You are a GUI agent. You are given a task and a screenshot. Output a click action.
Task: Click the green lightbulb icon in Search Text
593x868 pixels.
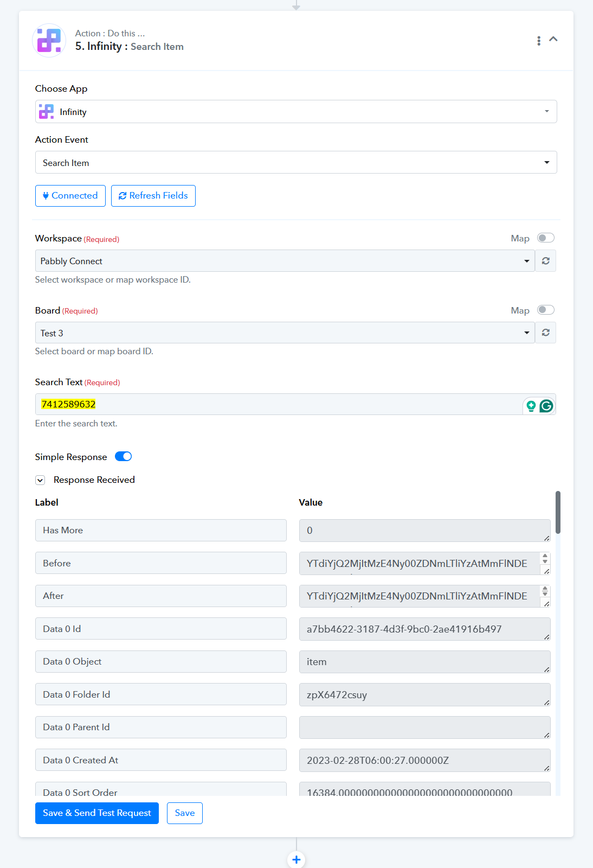tap(531, 406)
